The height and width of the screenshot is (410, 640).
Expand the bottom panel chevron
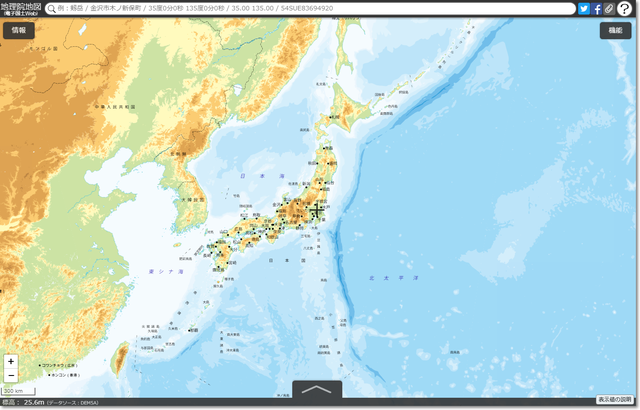point(316,390)
